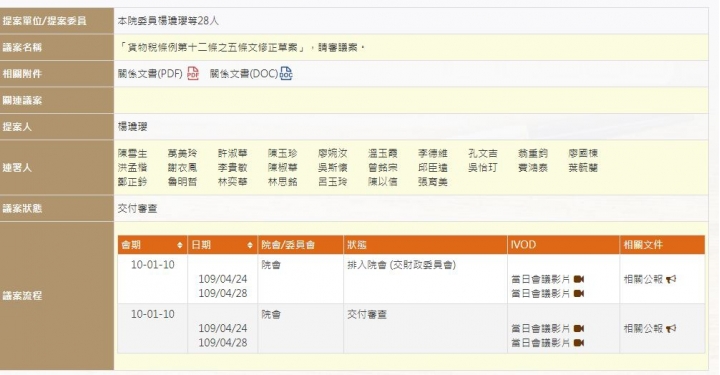The image size is (720, 375).
Task: Click proposer name 楊瓊瓔
Action: [x=132, y=127]
